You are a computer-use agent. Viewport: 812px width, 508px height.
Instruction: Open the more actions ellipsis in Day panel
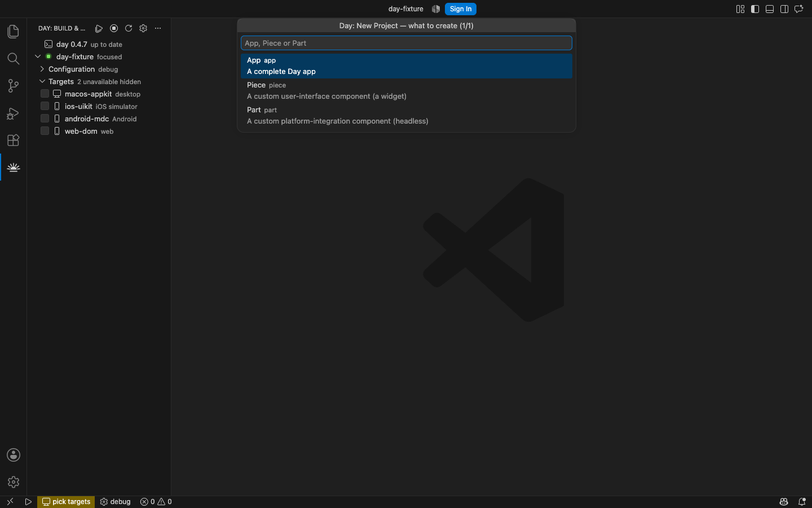coord(158,28)
